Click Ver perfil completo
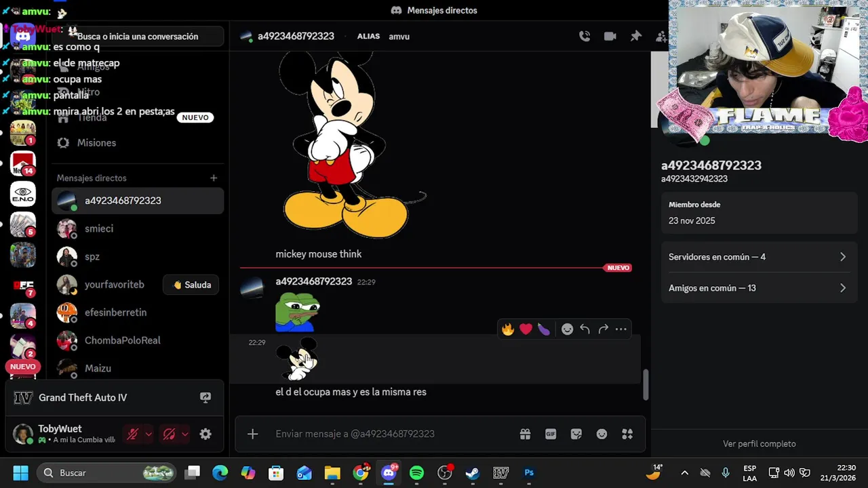 click(x=759, y=444)
